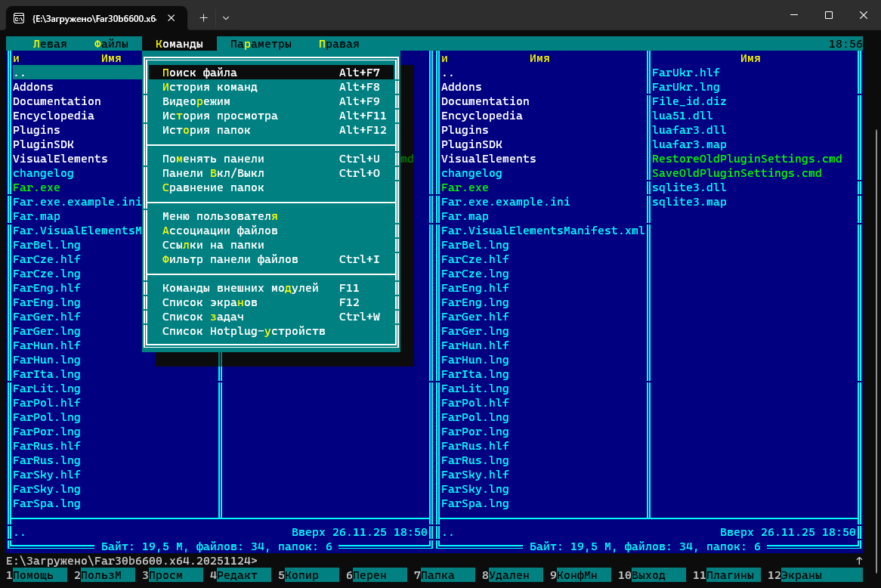Image resolution: width=881 pixels, height=588 pixels.
Task: Open the Параметры menu
Action: pos(261,44)
